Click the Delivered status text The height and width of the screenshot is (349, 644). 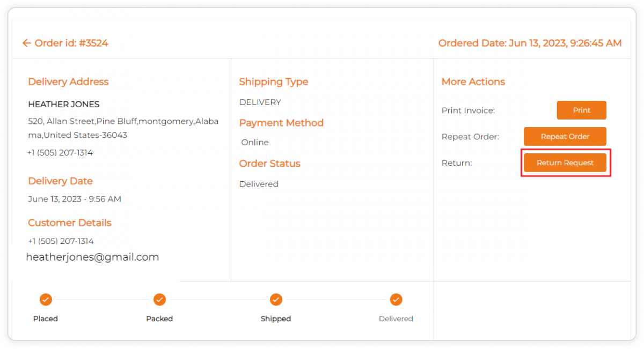coord(259,184)
